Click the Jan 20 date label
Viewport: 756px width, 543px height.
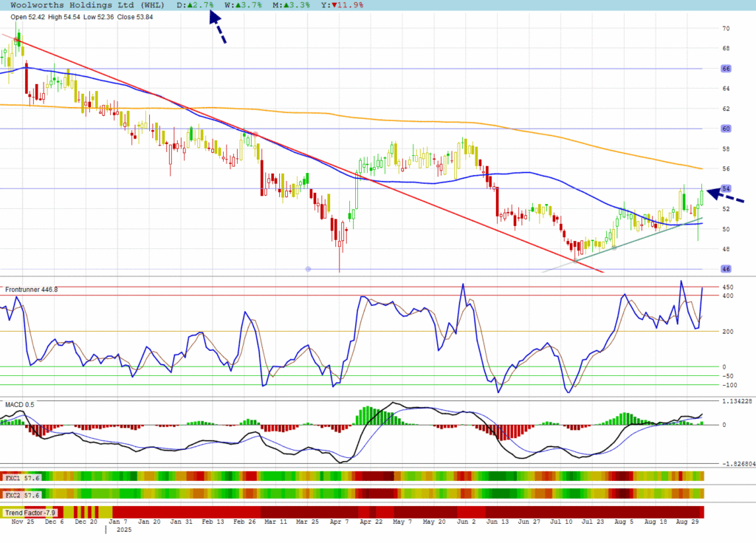pyautogui.click(x=149, y=522)
